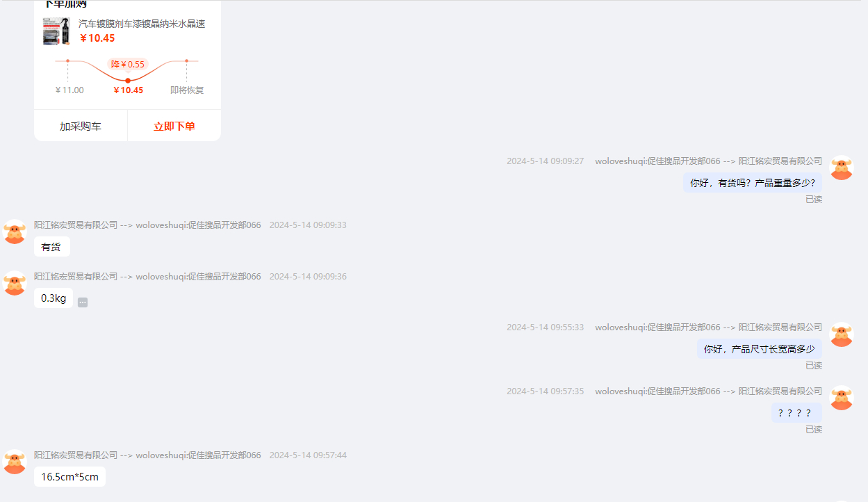Screen dimensions: 868x502
Task: Click 已读 status under ？？？？ message
Action: [814, 430]
